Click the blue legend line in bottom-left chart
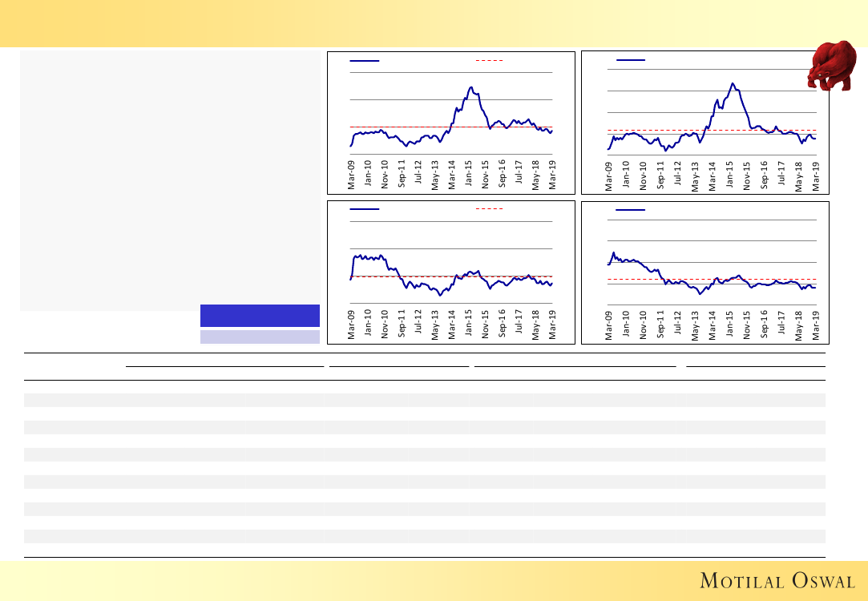 365,209
